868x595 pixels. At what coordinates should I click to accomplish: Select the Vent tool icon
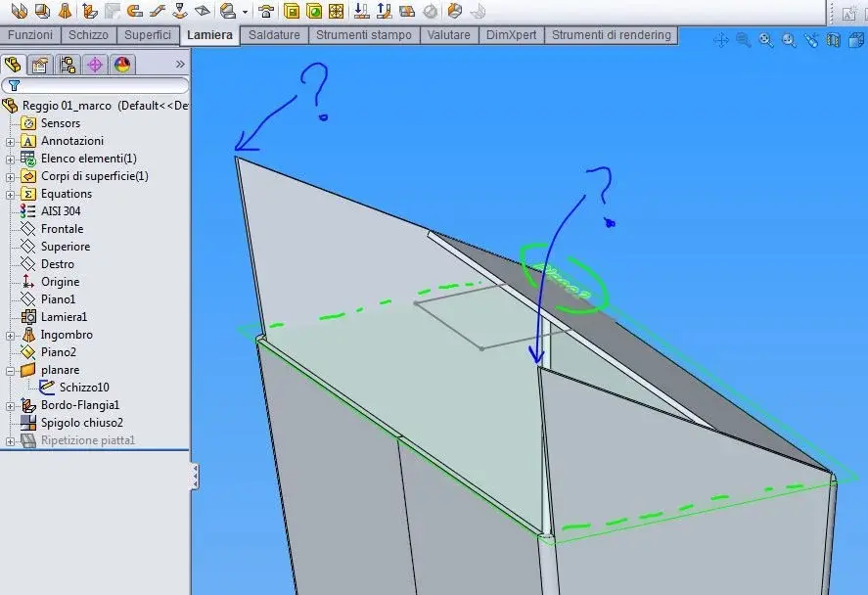pos(336,11)
